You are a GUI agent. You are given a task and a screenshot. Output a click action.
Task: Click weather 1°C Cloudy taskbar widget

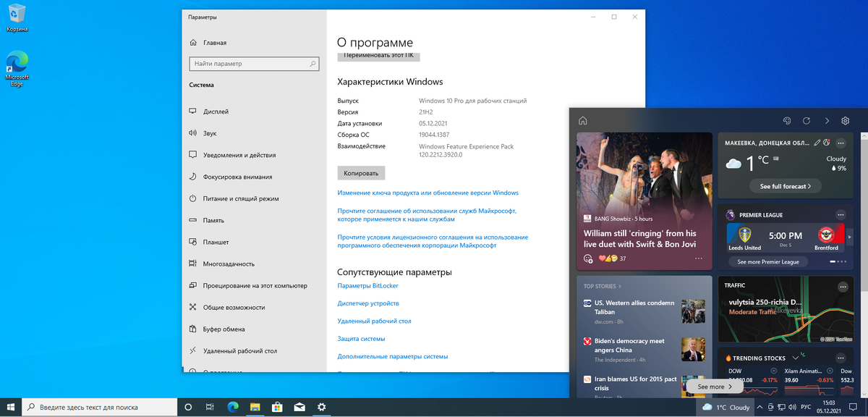726,408
